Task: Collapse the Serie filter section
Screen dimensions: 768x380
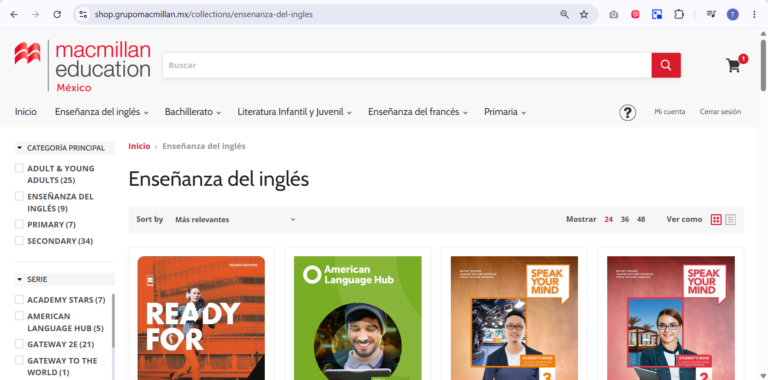Action: tap(65, 279)
